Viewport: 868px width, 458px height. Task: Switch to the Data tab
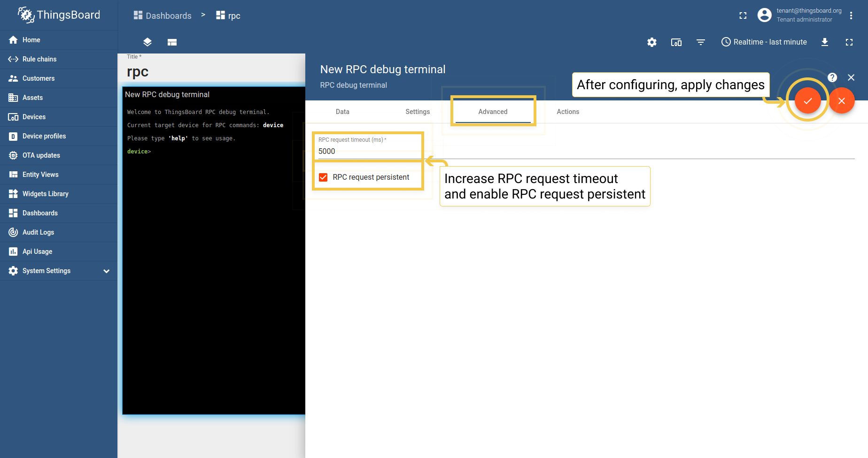click(x=342, y=112)
